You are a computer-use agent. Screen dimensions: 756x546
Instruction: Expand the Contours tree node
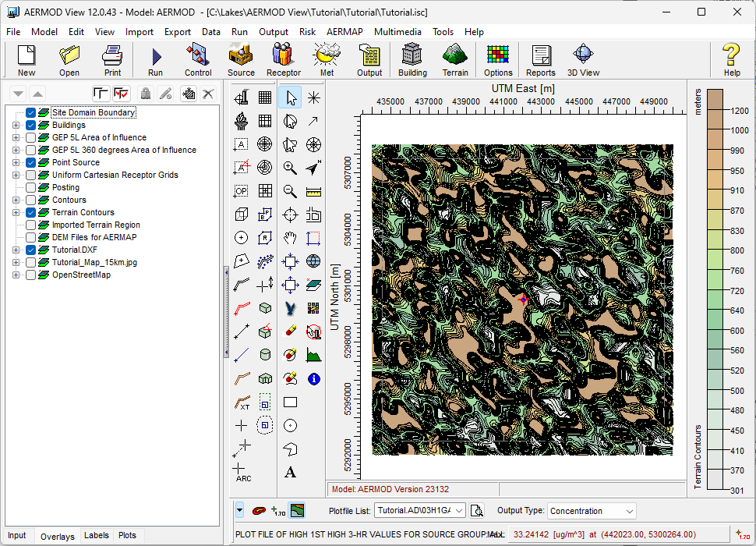[16, 200]
